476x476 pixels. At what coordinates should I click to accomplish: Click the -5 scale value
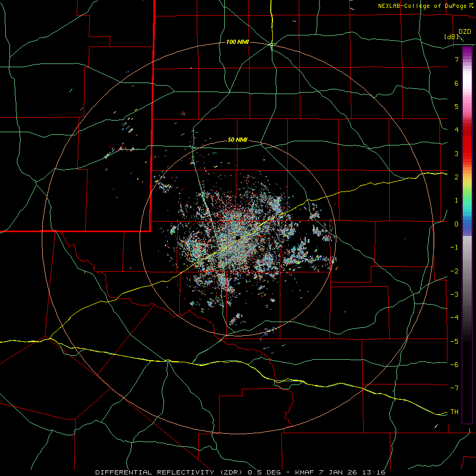tap(454, 341)
